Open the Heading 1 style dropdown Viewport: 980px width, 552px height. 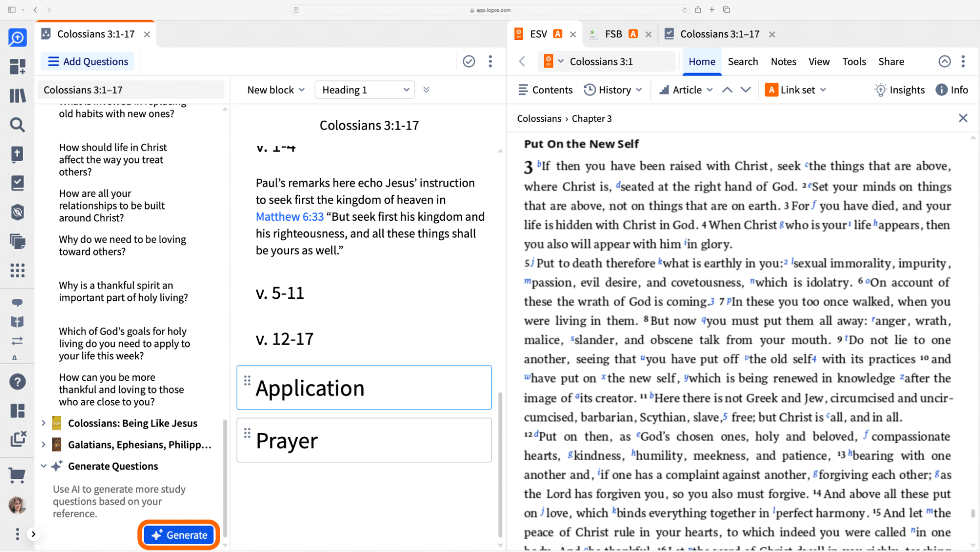(x=365, y=90)
